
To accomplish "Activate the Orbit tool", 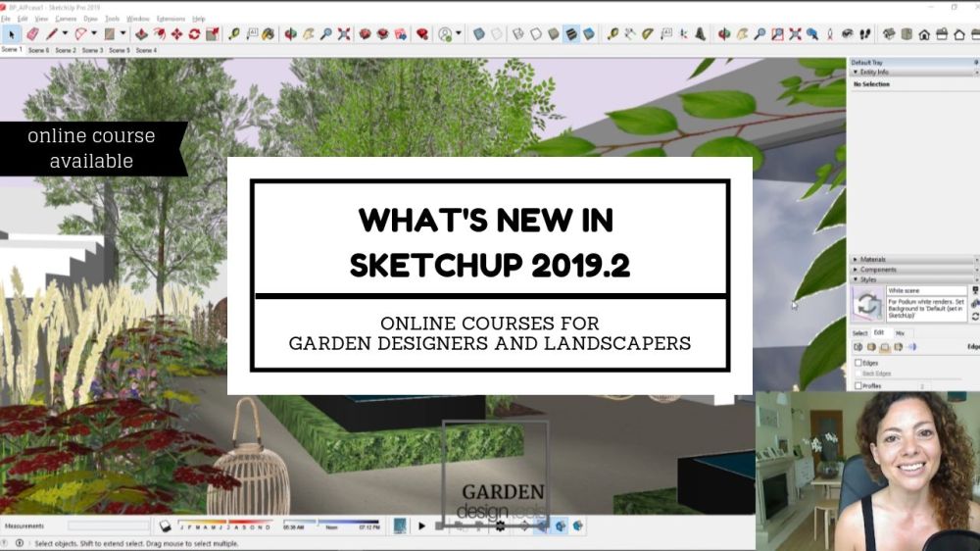I will point(290,33).
